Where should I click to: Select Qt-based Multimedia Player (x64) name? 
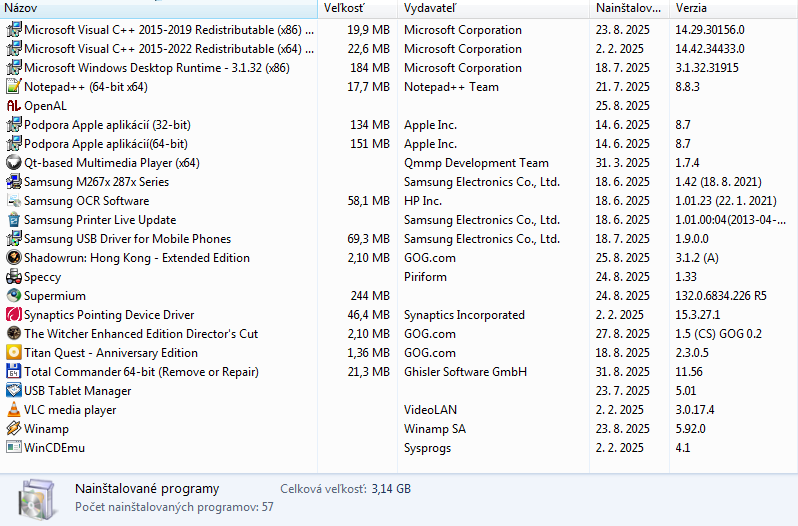pos(112,163)
